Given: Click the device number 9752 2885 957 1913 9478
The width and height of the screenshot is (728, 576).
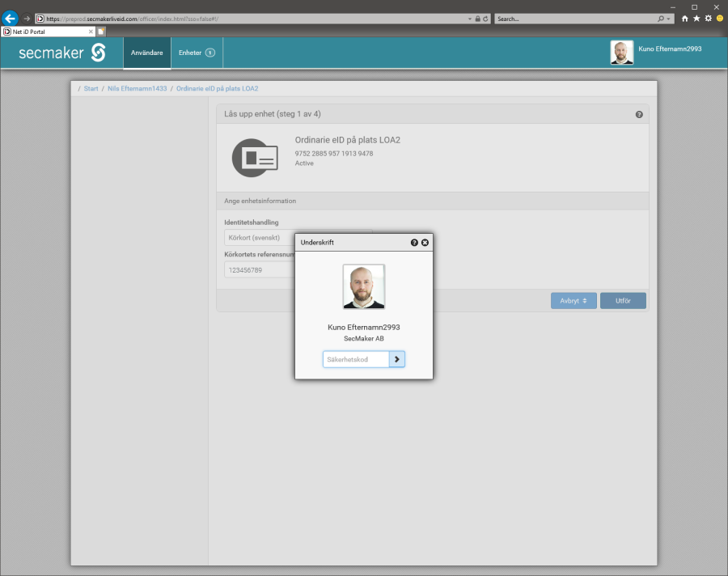Looking at the screenshot, I should pyautogui.click(x=334, y=154).
